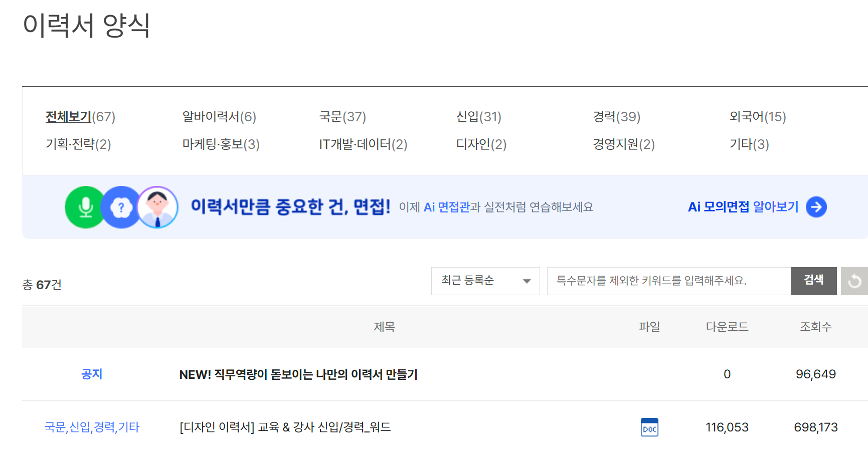Click the reset search refresh icon
The width and height of the screenshot is (868, 451).
854,281
